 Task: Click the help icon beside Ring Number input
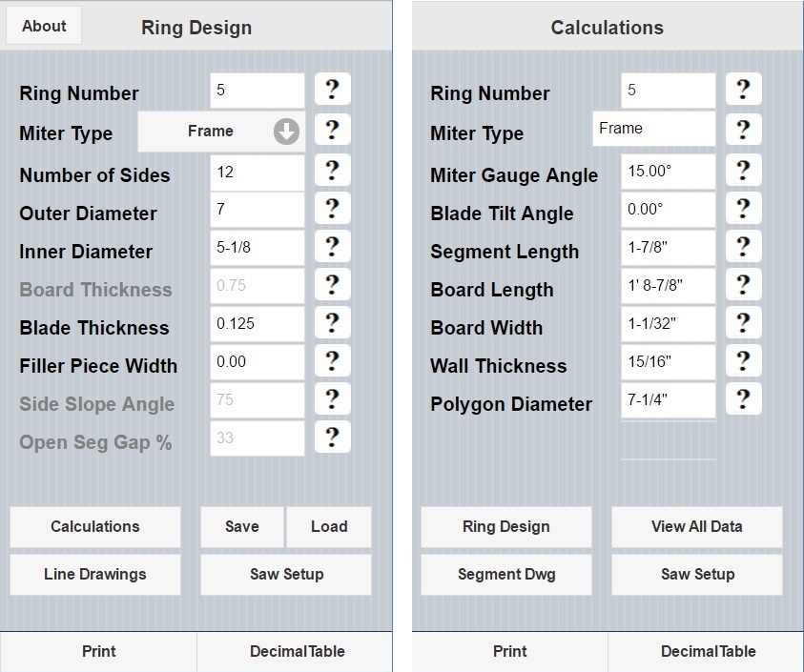[x=332, y=90]
